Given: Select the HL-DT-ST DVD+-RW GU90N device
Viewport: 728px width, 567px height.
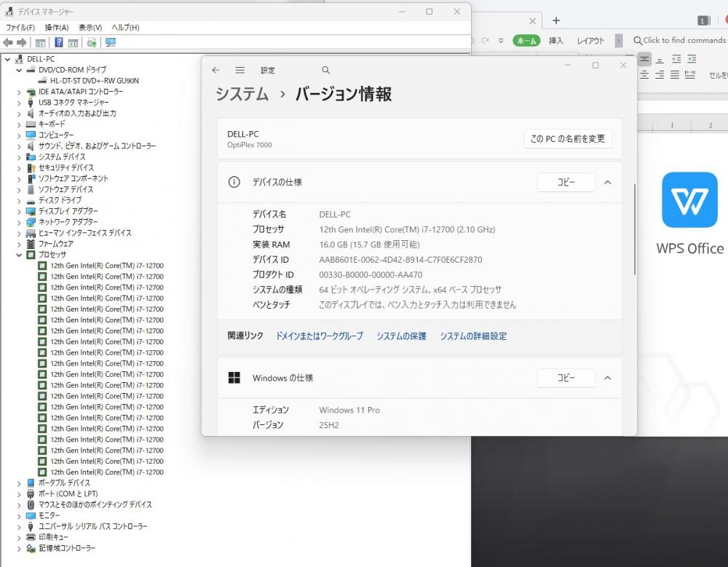Looking at the screenshot, I should tap(94, 81).
